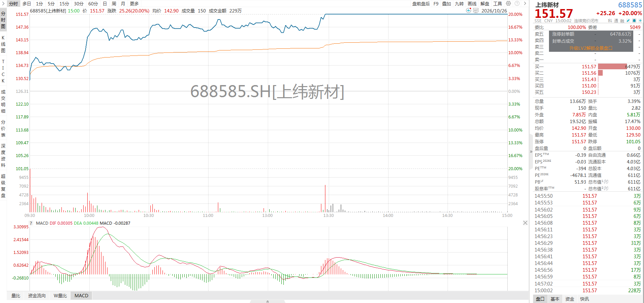Open the TICK sidebar item

pyautogui.click(x=3, y=71)
